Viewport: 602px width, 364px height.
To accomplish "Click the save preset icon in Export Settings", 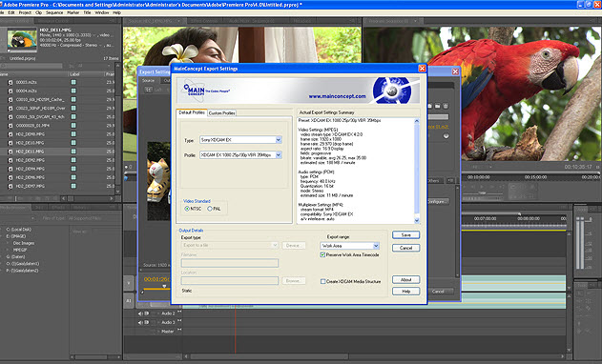I will (x=430, y=106).
